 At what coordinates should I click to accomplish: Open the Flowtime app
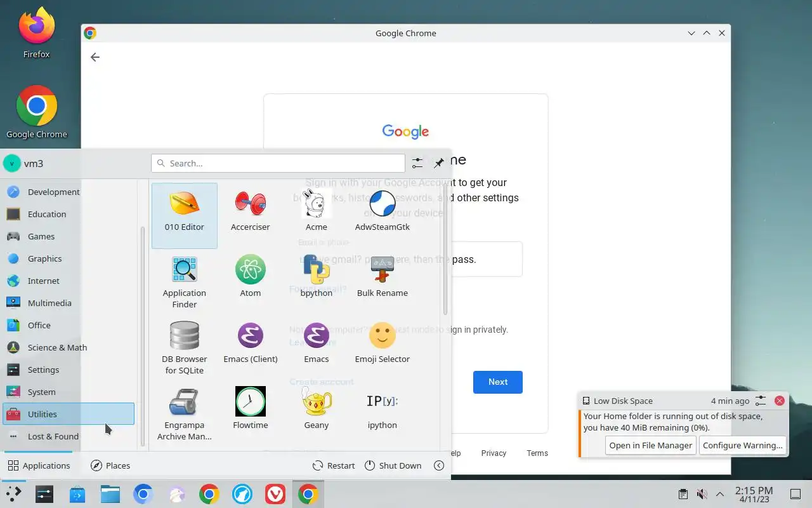coord(251,413)
